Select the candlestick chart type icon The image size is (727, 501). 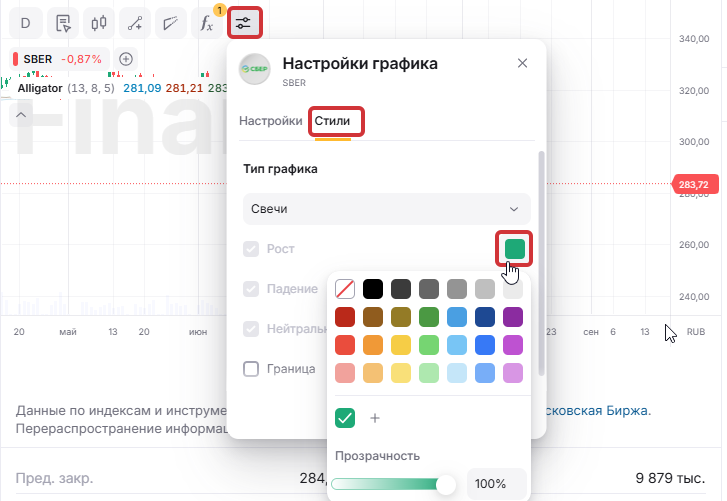[99, 23]
